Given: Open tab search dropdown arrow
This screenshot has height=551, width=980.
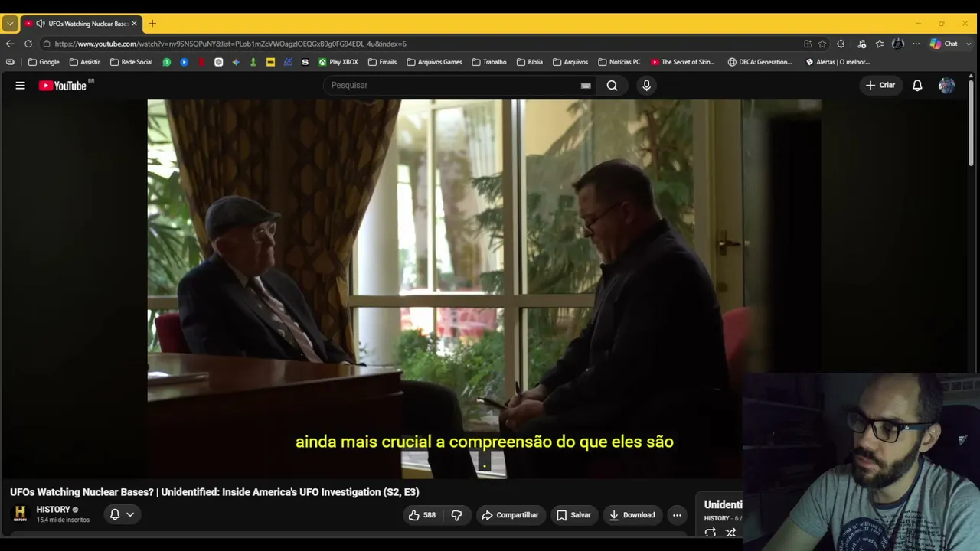Looking at the screenshot, I should coord(10,24).
